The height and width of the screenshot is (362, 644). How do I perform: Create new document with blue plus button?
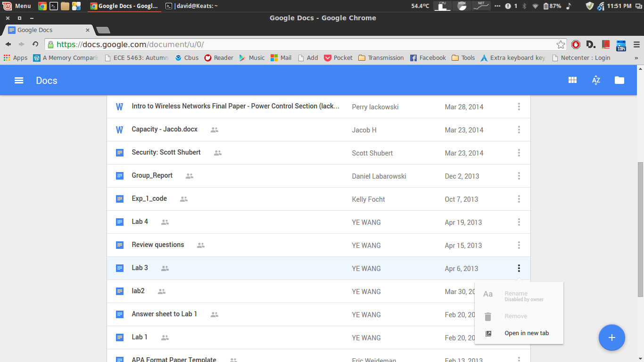pos(612,337)
